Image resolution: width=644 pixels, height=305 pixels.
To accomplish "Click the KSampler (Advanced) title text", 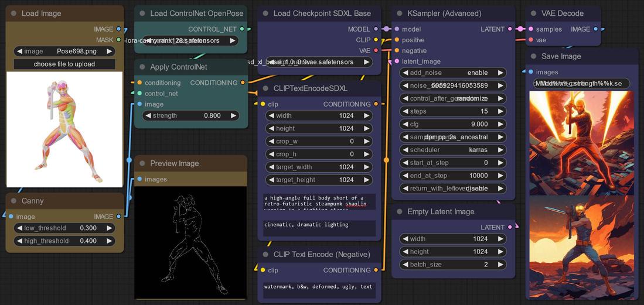I will [444, 13].
